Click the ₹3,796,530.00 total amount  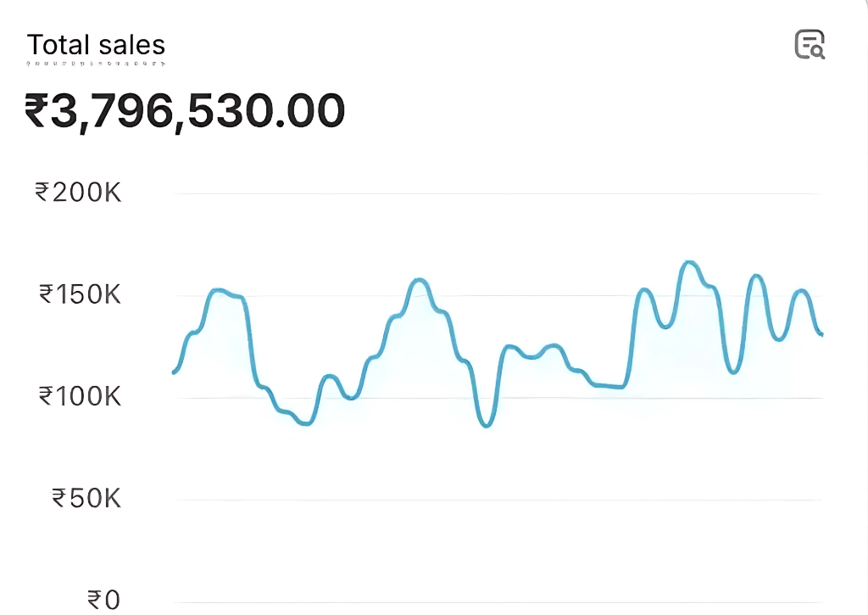coord(185,111)
